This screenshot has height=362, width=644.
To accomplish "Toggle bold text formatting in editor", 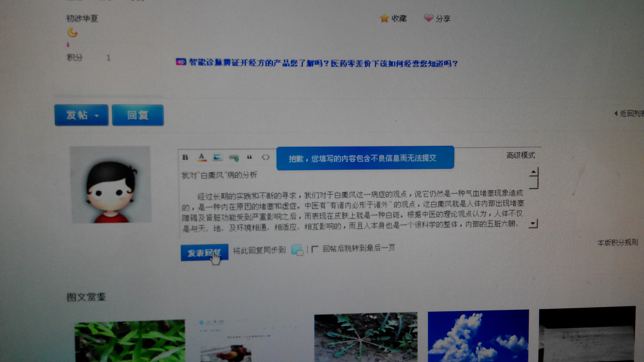I will click(185, 157).
